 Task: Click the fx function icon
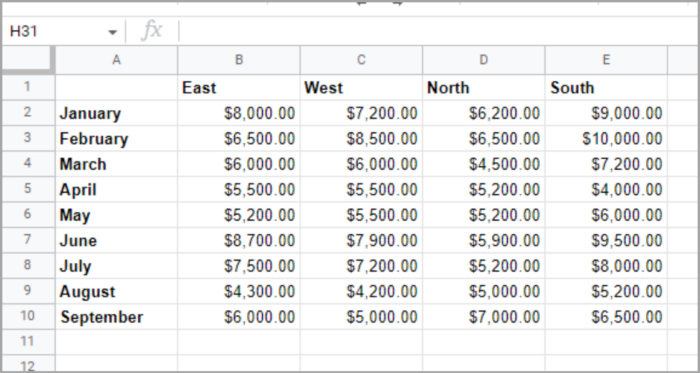[x=151, y=31]
